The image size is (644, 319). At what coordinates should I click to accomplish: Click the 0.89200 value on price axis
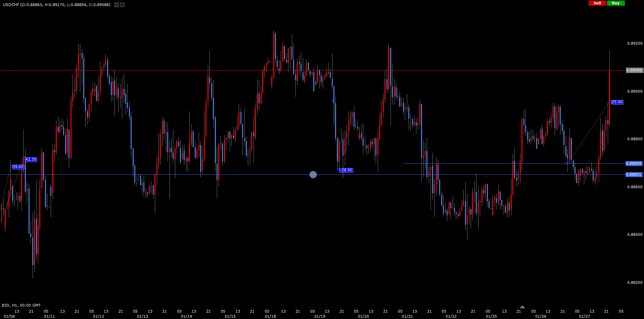pyautogui.click(x=635, y=43)
